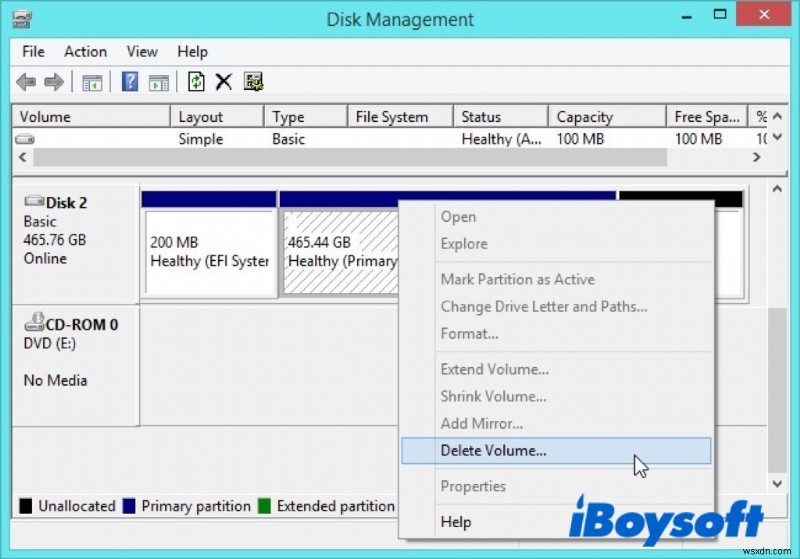800x559 pixels.
Task: Click the Simple layout cell
Action: [x=201, y=139]
